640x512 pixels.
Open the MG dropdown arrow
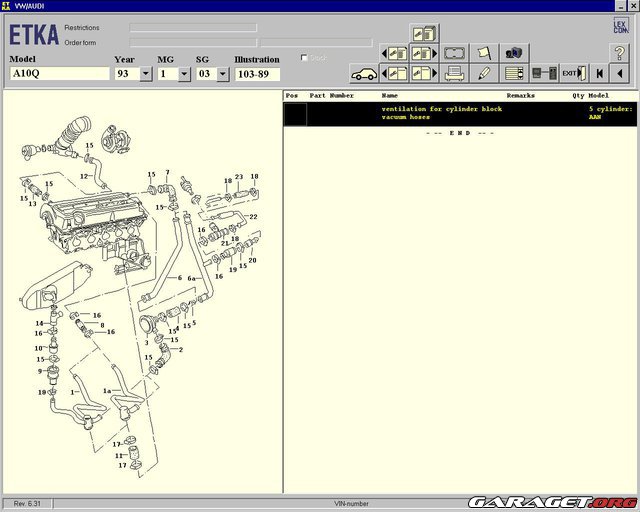(x=184, y=74)
